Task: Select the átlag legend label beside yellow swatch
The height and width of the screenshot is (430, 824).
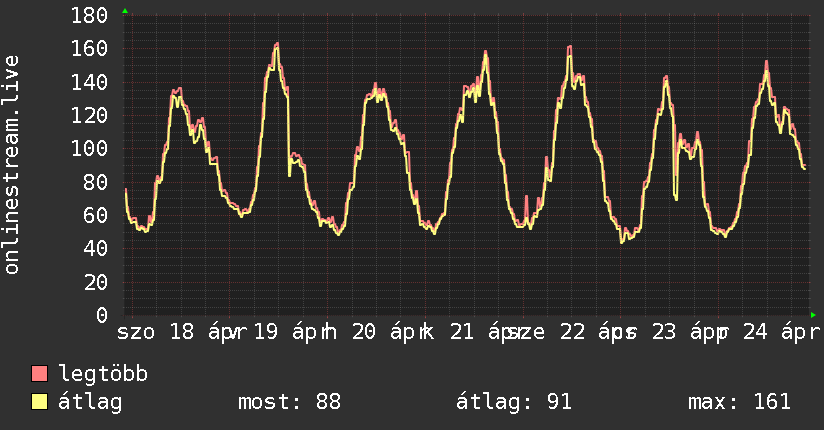Action: tap(90, 402)
